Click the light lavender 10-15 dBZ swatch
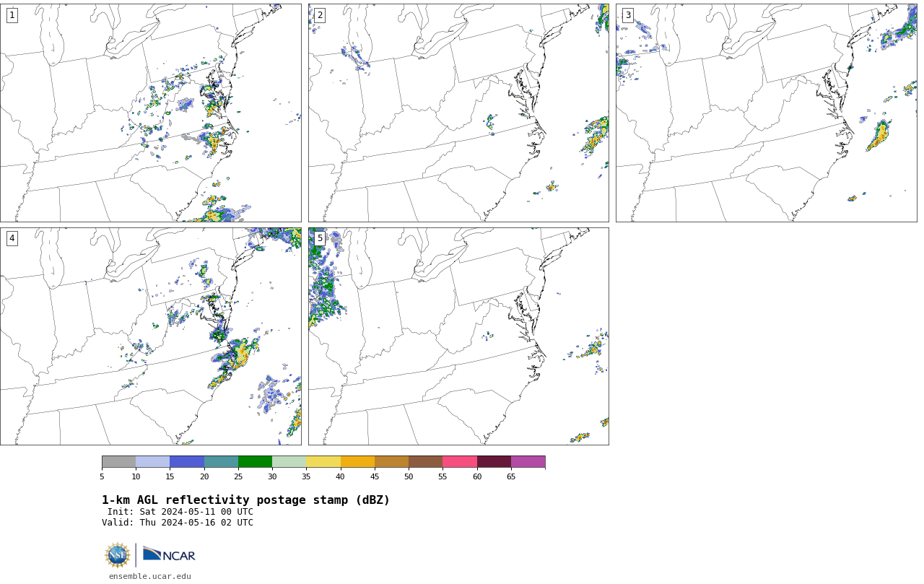This screenshot has height=584, width=924. (x=152, y=462)
